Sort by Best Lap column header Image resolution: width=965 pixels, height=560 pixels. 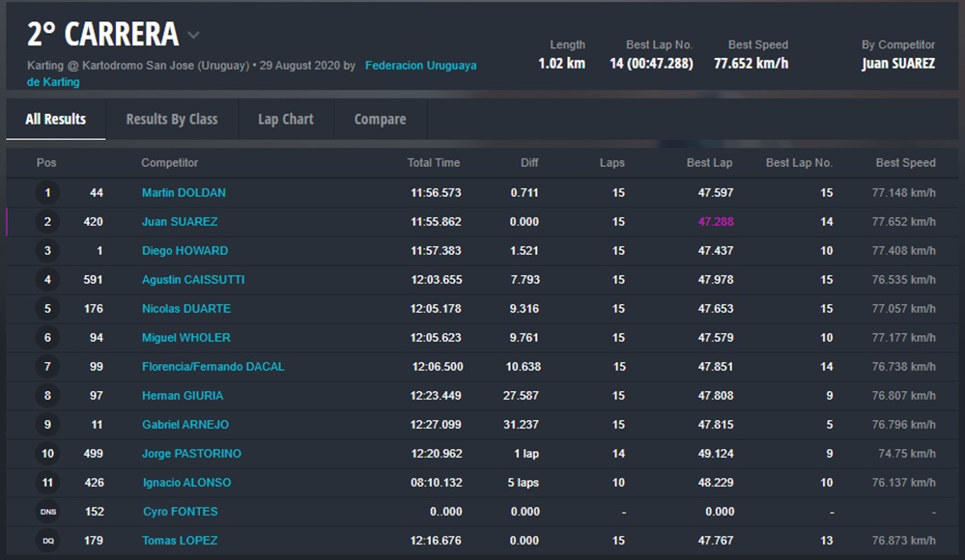709,163
